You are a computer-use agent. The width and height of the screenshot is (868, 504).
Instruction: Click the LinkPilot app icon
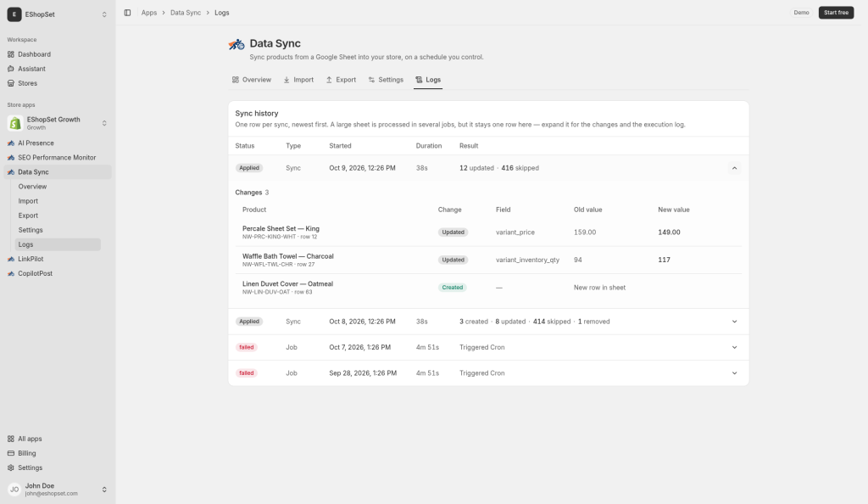(x=10, y=259)
